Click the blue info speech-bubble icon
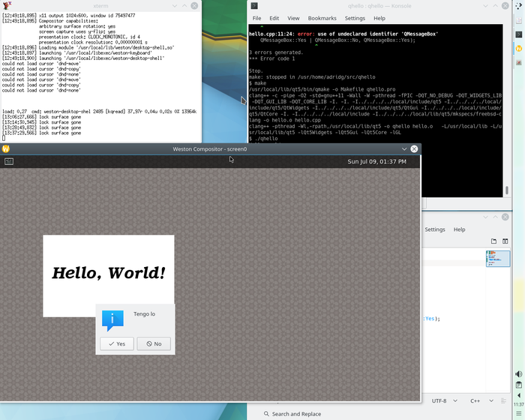This screenshot has height=420, width=525. [x=112, y=320]
